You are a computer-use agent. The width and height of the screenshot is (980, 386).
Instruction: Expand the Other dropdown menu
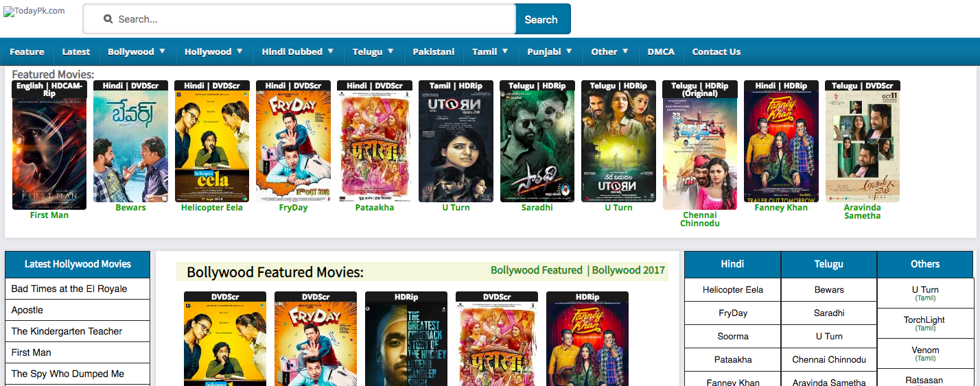click(610, 51)
